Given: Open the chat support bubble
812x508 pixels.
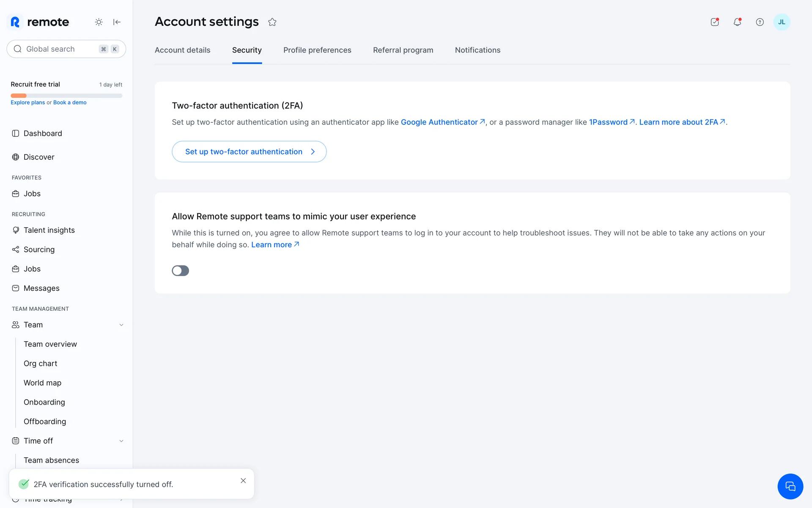Looking at the screenshot, I should (790, 486).
